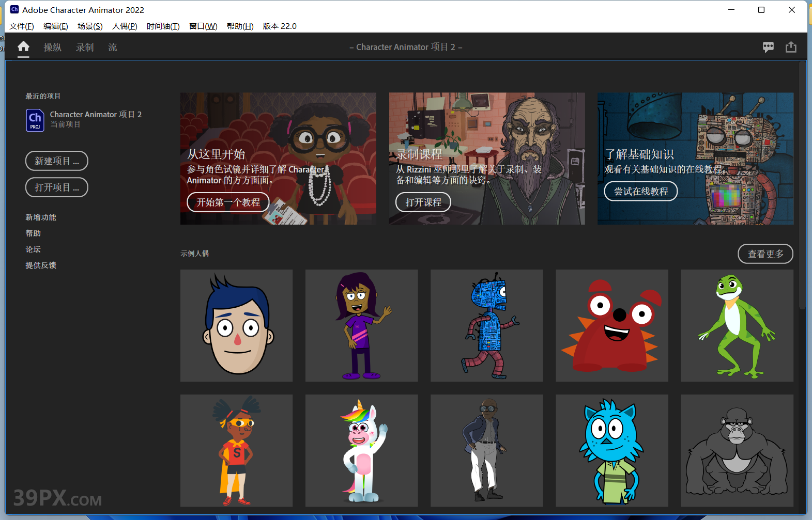Select the unicorn puppet
This screenshot has width=812, height=520.
pos(362,451)
